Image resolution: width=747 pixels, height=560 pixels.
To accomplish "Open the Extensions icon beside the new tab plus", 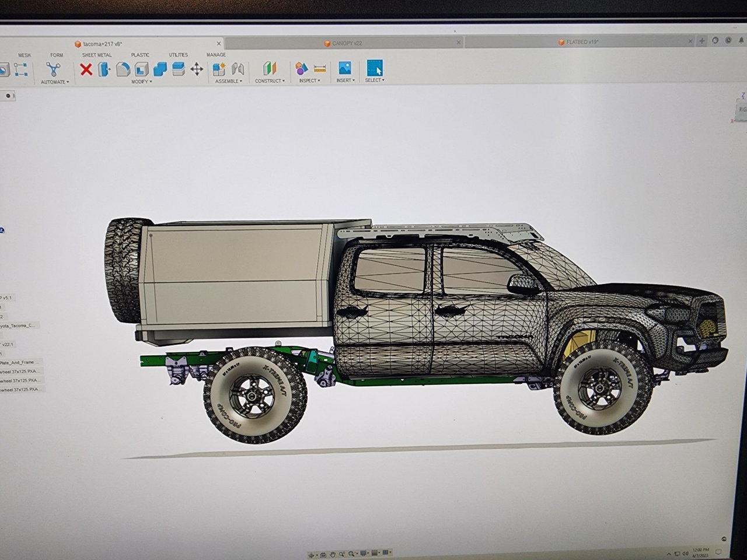I will [715, 40].
